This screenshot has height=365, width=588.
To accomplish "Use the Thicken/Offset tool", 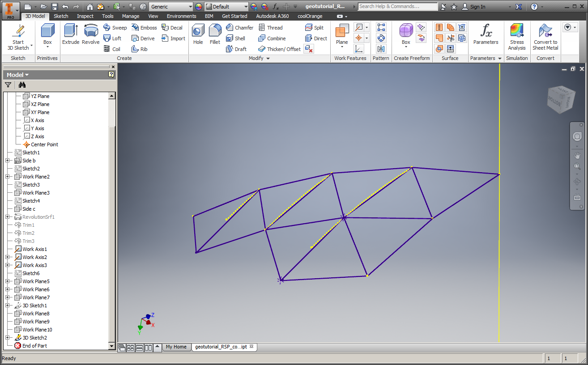I will tap(279, 49).
